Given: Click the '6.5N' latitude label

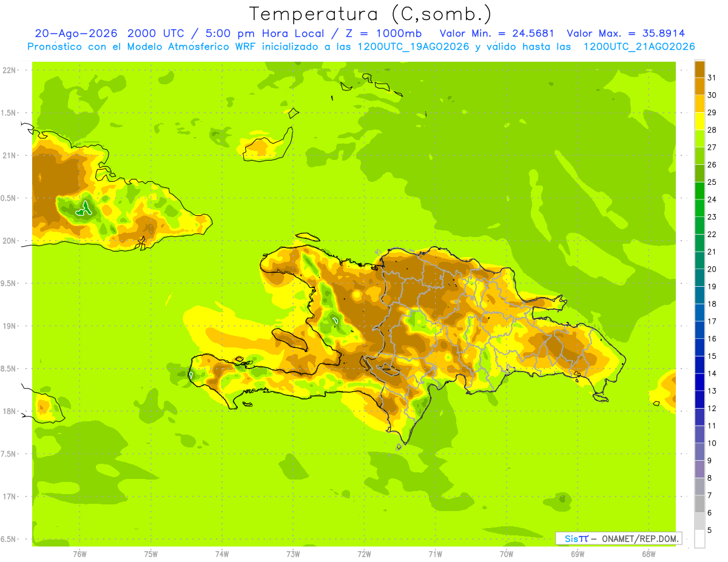Looking at the screenshot, I should click(8, 539).
